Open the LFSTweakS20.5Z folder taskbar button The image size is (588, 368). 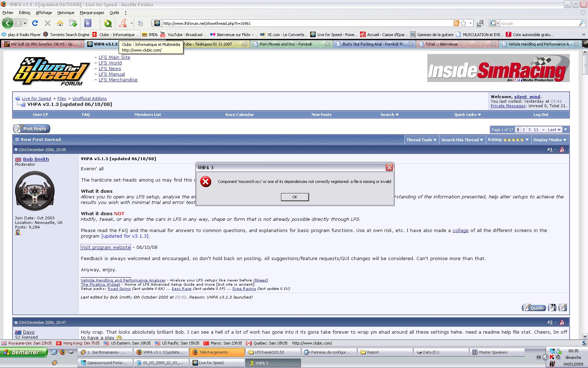273,352
